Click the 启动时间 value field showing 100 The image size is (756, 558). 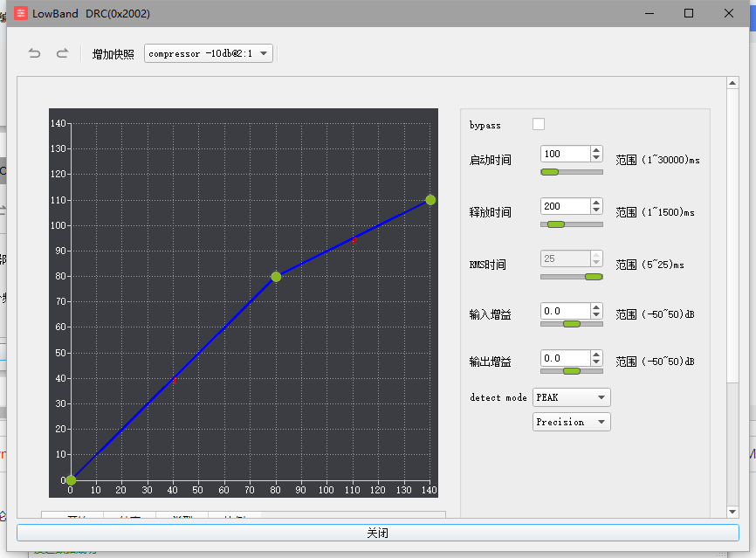tap(566, 154)
